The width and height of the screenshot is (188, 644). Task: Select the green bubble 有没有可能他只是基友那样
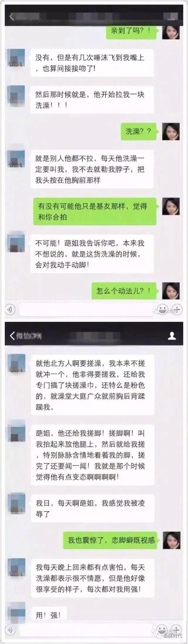94,212
